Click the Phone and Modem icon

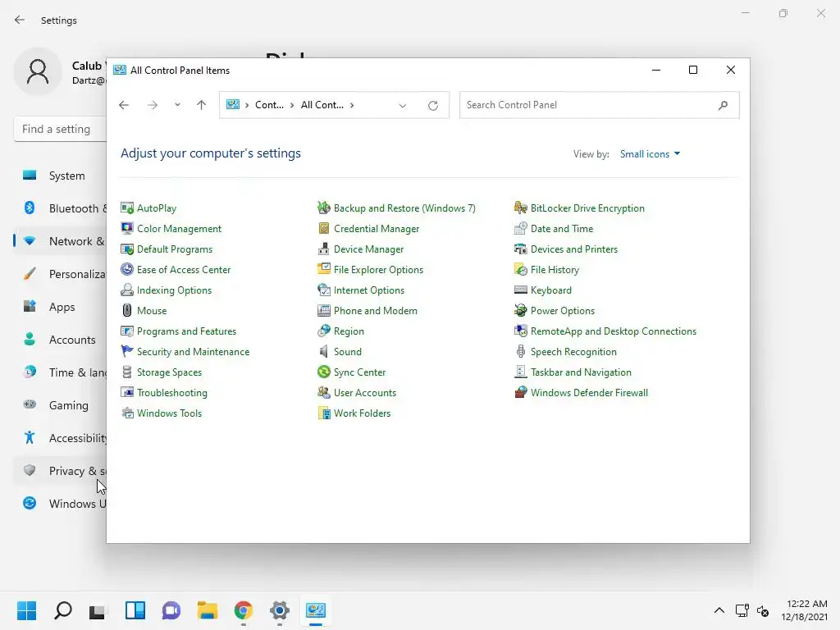[x=323, y=310]
